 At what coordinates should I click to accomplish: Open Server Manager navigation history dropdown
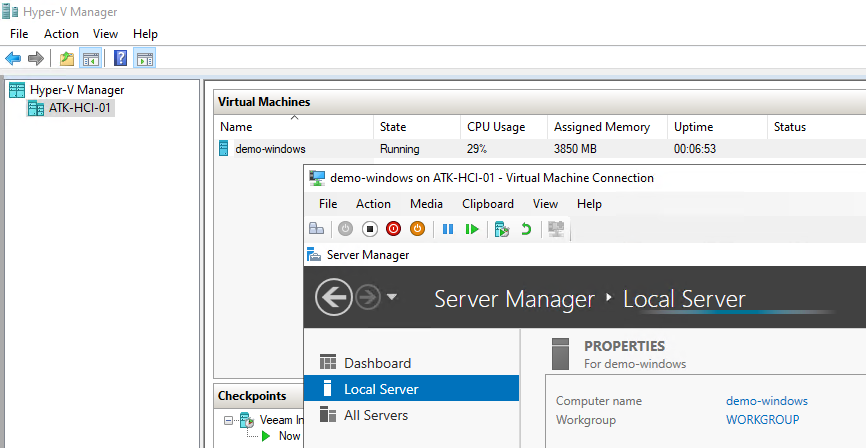pos(392,298)
